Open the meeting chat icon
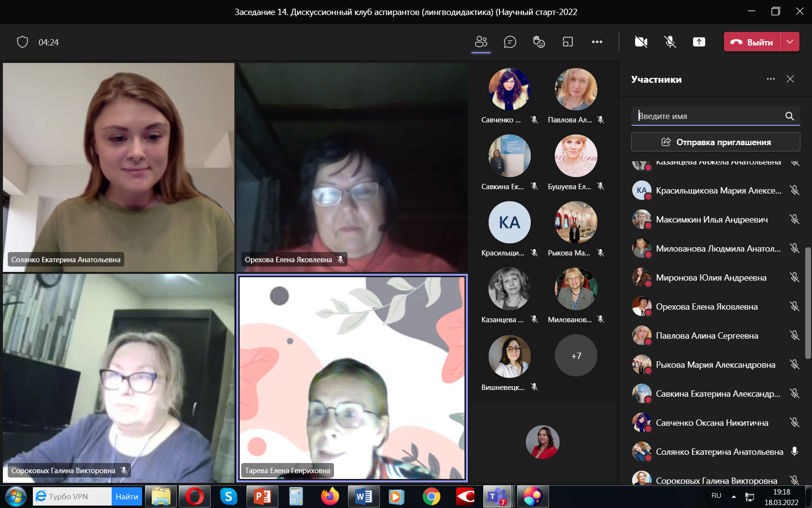 point(510,42)
